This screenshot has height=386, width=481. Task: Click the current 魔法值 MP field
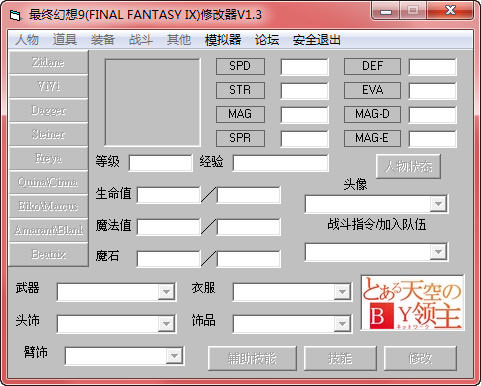(x=169, y=227)
